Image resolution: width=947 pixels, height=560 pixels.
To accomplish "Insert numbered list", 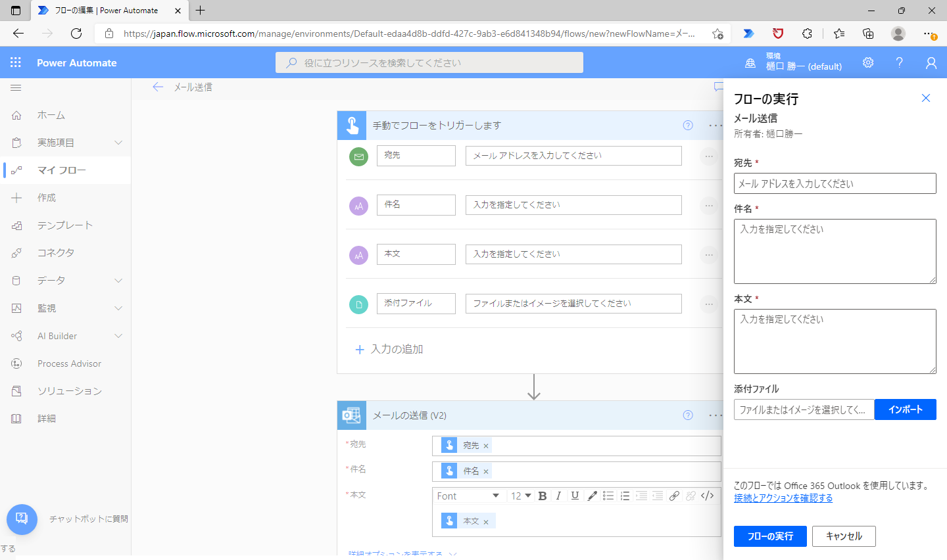I will [x=625, y=496].
